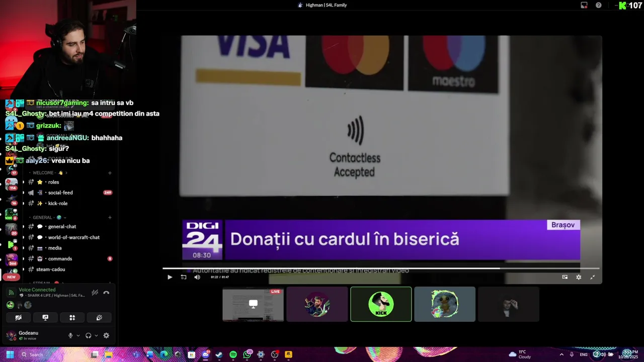The width and height of the screenshot is (644, 362).
Task: Open Microsoft Store from taskbar
Action: [191, 354]
